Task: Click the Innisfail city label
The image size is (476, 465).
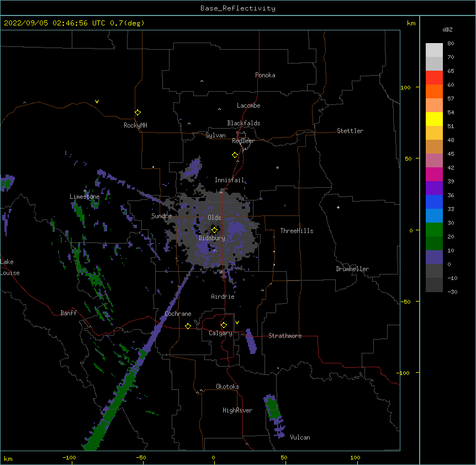Action: click(x=230, y=180)
